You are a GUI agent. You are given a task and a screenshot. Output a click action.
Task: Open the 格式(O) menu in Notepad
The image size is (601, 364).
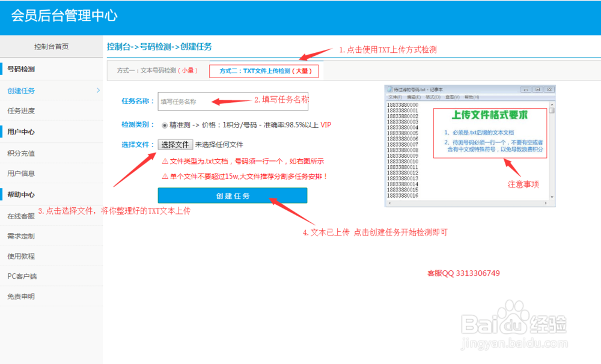[x=433, y=97]
